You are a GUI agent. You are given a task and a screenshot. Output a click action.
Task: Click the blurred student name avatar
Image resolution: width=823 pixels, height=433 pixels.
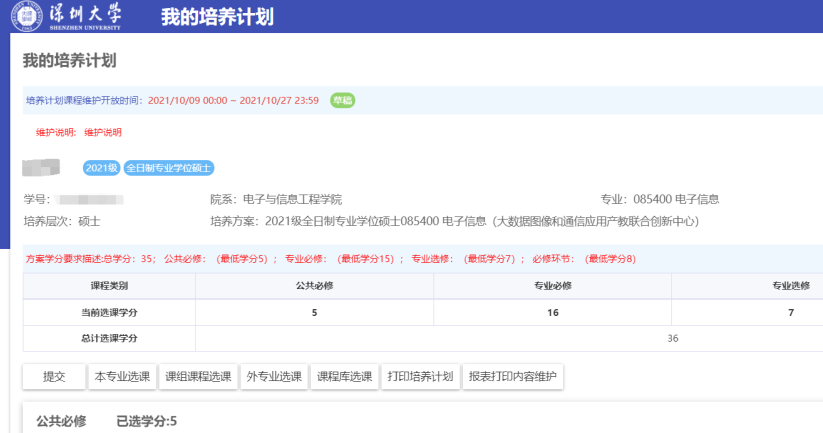43,167
